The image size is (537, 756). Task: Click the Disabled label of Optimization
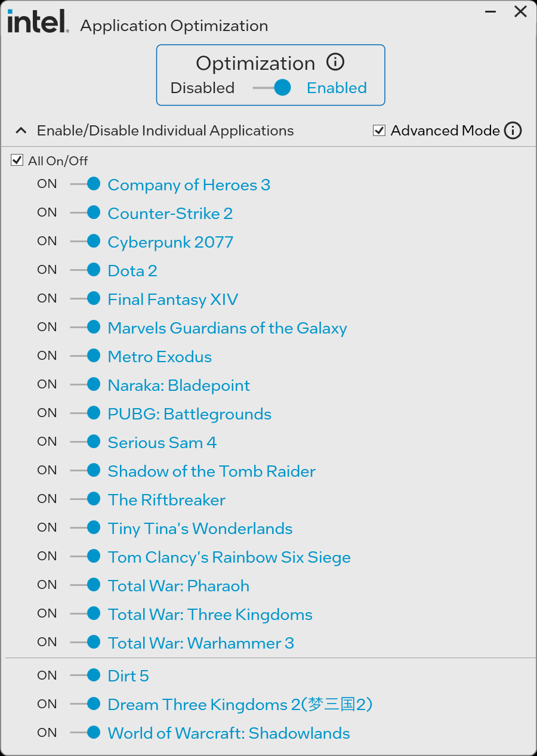click(202, 88)
